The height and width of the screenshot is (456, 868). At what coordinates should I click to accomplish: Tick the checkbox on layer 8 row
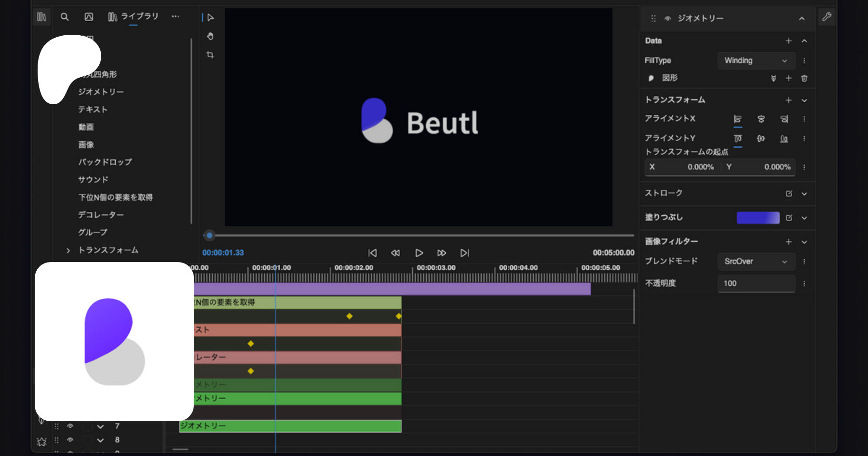pos(87,440)
